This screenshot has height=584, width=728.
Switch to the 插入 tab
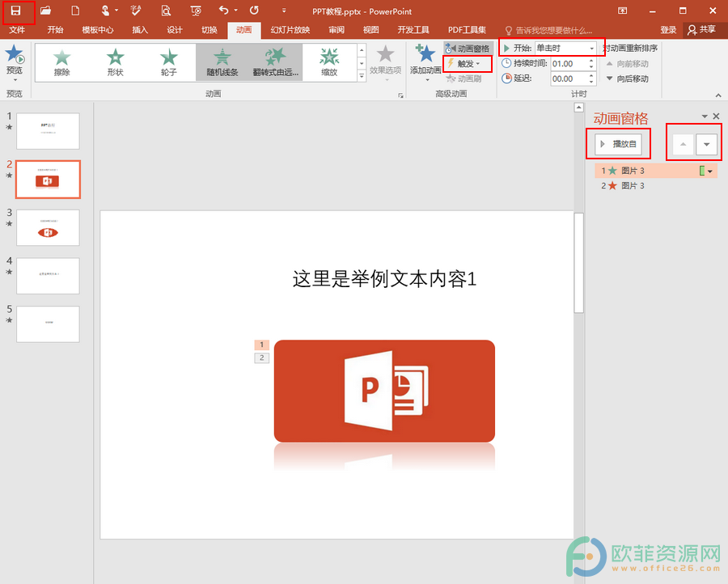[x=140, y=30]
